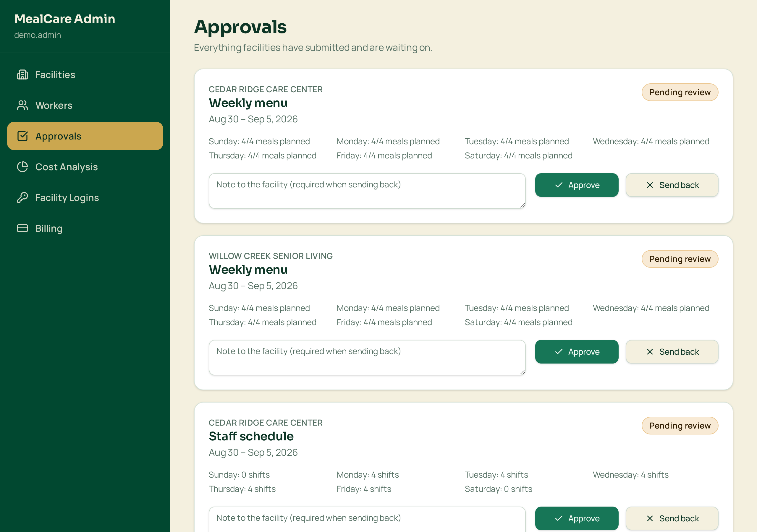Click the resize handle of Cedar Ridge menu note
The width and height of the screenshot is (757, 532).
[522, 205]
